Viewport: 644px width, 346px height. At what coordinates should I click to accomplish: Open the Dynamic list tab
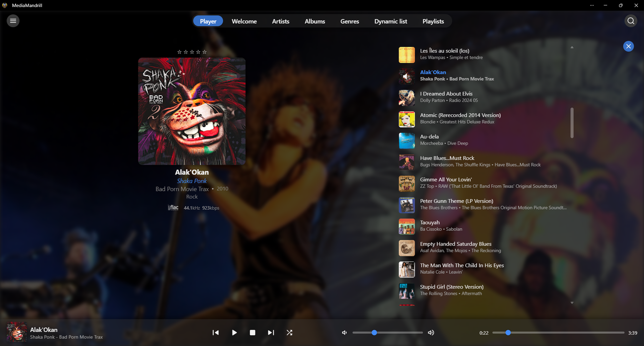[x=391, y=21]
